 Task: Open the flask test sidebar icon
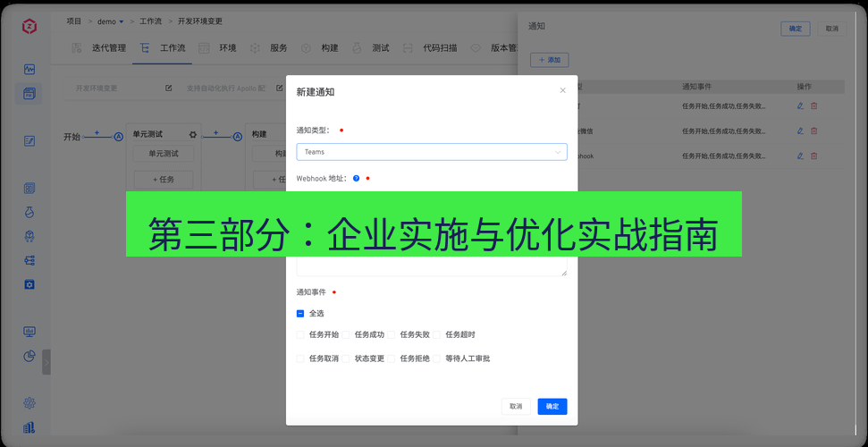29,213
